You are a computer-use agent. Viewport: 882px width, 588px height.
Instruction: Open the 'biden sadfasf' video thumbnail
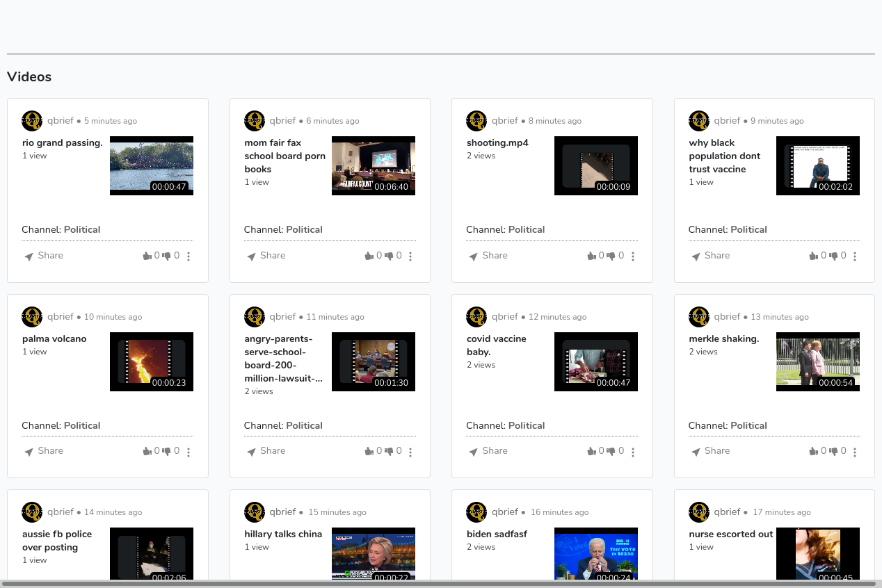596,554
